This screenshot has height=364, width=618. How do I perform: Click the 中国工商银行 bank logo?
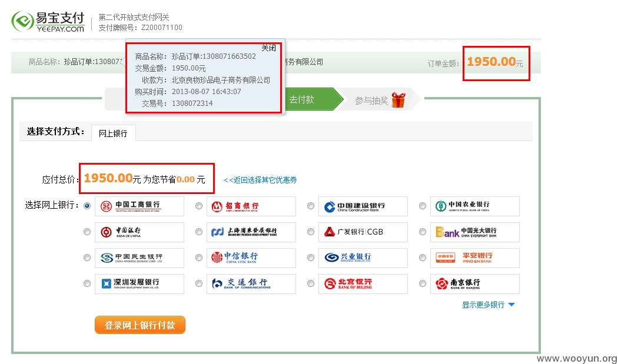[x=139, y=206]
